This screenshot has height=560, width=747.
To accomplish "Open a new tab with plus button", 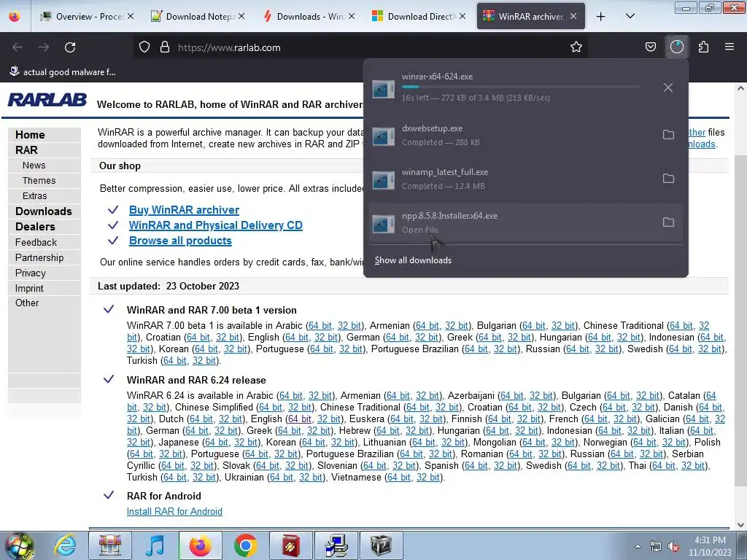I will 601,17.
